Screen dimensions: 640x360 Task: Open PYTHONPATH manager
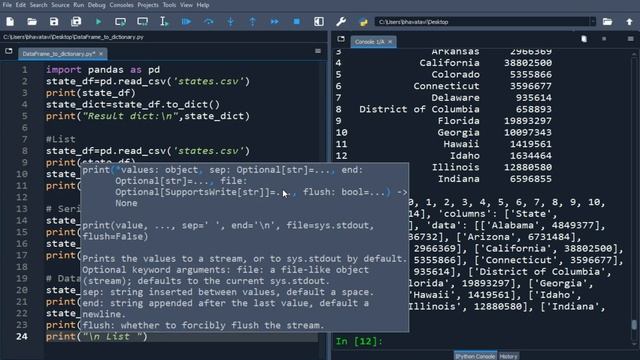pos(363,22)
